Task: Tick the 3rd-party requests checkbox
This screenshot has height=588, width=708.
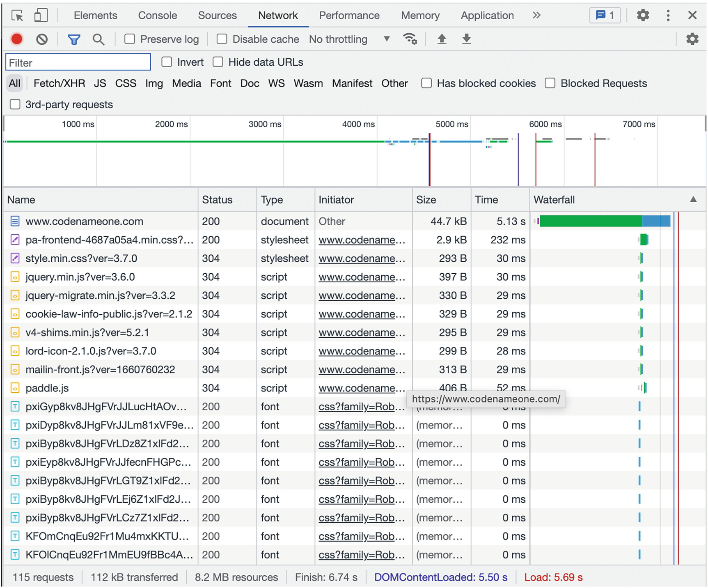Action: pos(15,104)
